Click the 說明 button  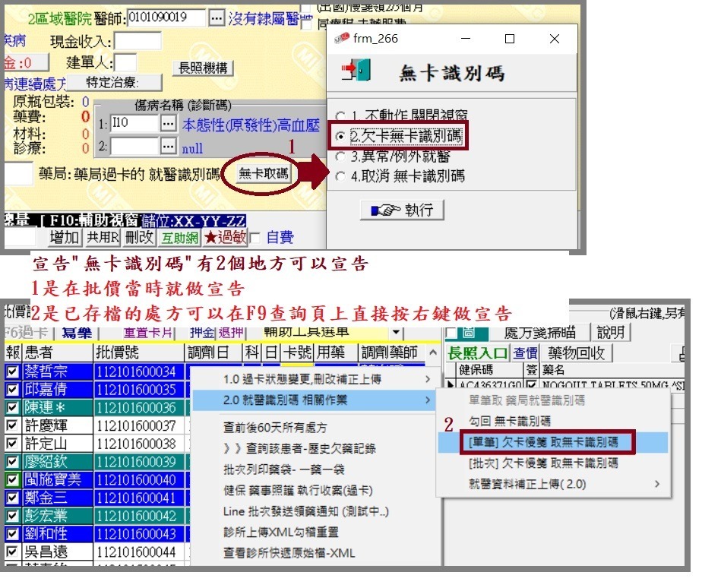[x=611, y=332]
